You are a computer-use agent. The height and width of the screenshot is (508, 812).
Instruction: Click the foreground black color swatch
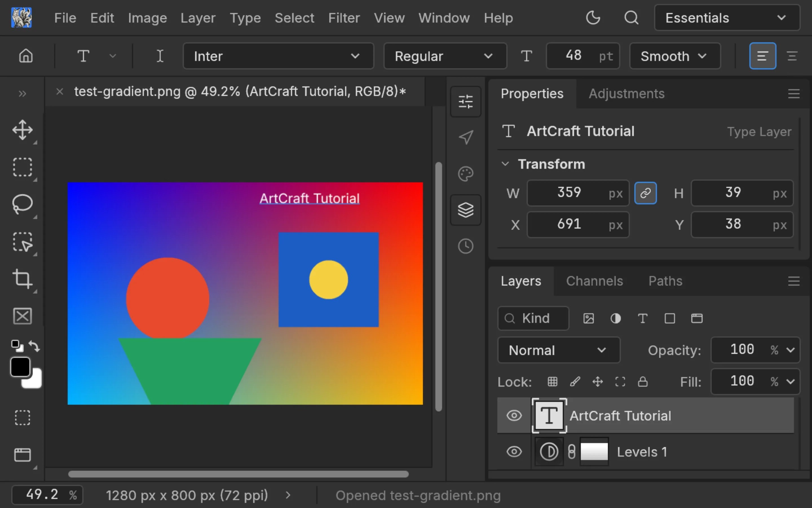(21, 367)
